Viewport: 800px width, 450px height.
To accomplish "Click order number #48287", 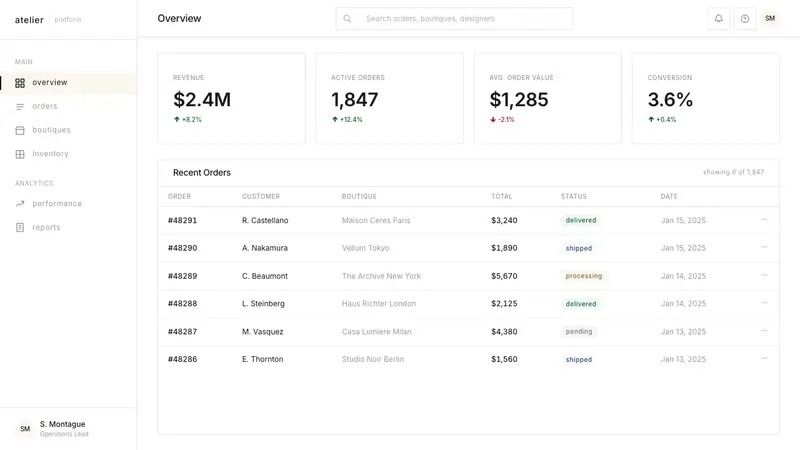I will click(183, 332).
